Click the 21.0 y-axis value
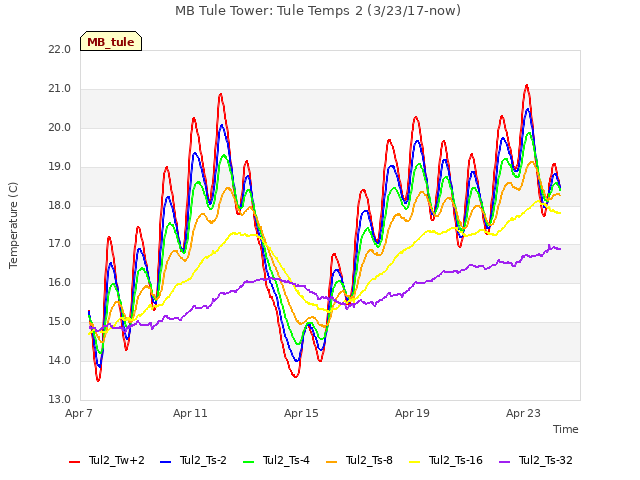This screenshot has height=480, width=640. (x=60, y=89)
